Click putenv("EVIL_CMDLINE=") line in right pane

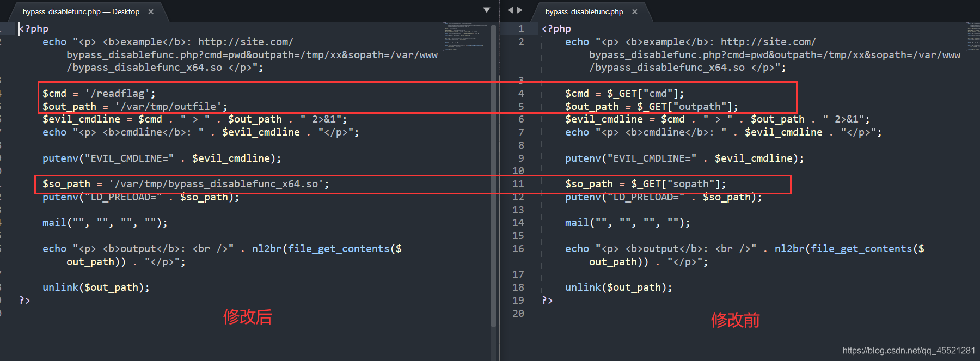[685, 158]
